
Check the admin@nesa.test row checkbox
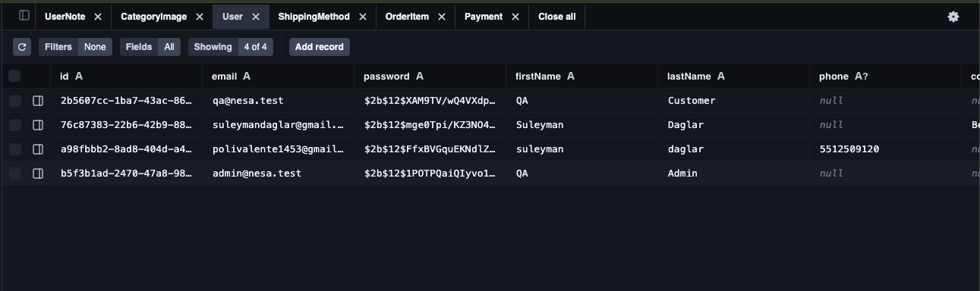pos(14,174)
